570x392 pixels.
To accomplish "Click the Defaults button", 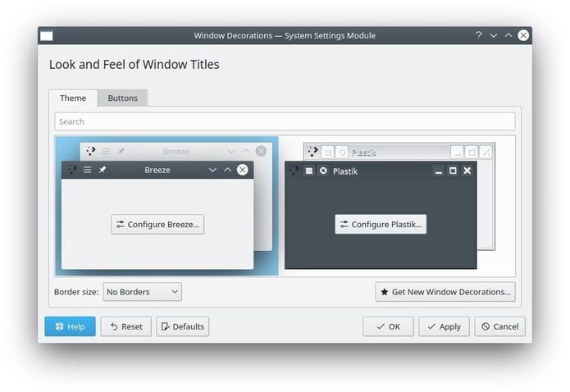I will coord(183,326).
